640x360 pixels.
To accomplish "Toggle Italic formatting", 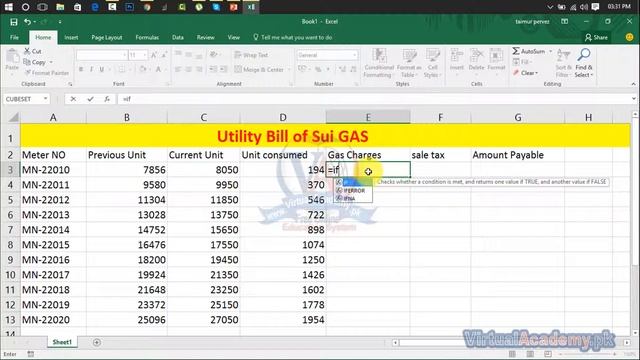I will pos(91,69).
